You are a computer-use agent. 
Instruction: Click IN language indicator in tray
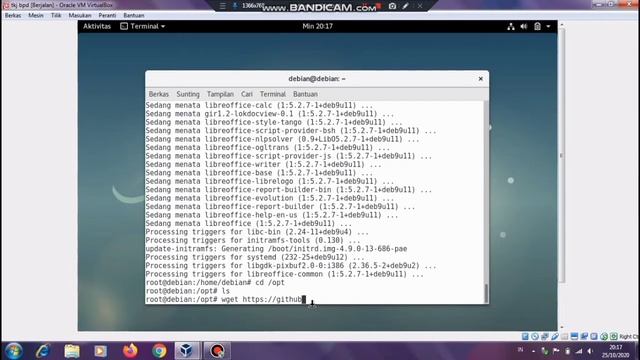tap(520, 350)
